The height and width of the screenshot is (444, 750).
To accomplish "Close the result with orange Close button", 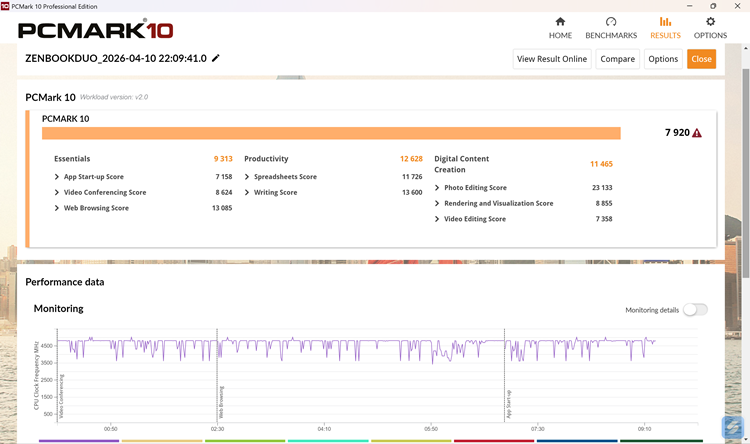I will pos(701,59).
